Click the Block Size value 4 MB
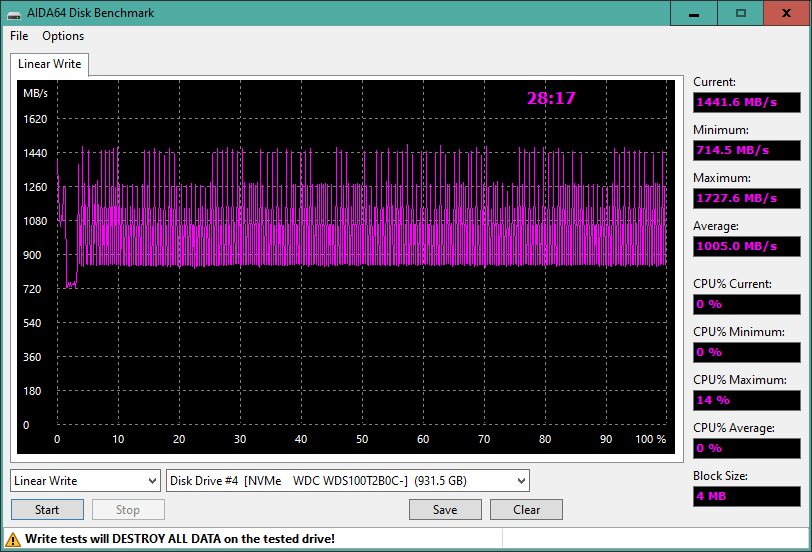The image size is (812, 552). (747, 496)
